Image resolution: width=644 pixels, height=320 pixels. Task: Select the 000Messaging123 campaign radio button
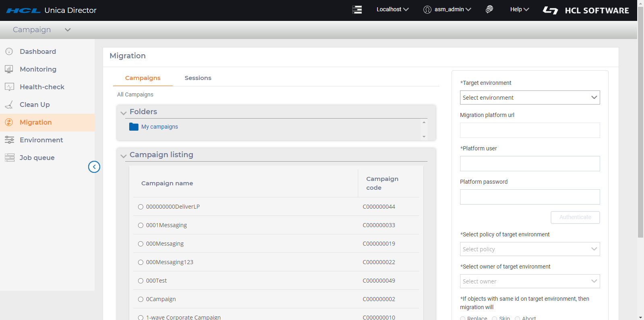tap(140, 263)
